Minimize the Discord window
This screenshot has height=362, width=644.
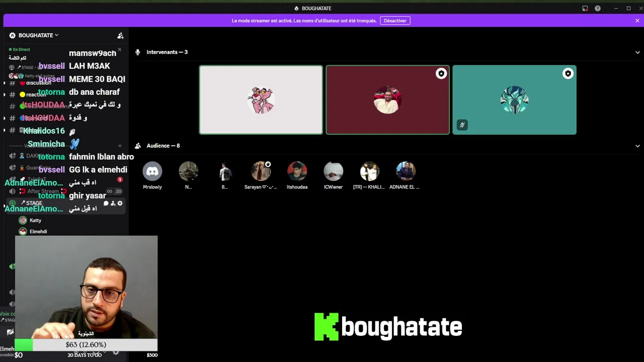[616, 9]
